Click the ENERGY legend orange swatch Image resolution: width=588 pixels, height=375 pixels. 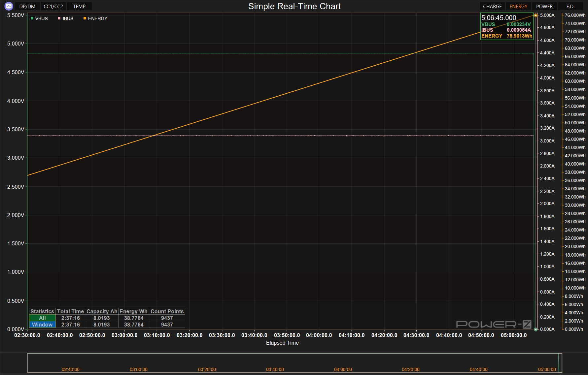(x=85, y=18)
